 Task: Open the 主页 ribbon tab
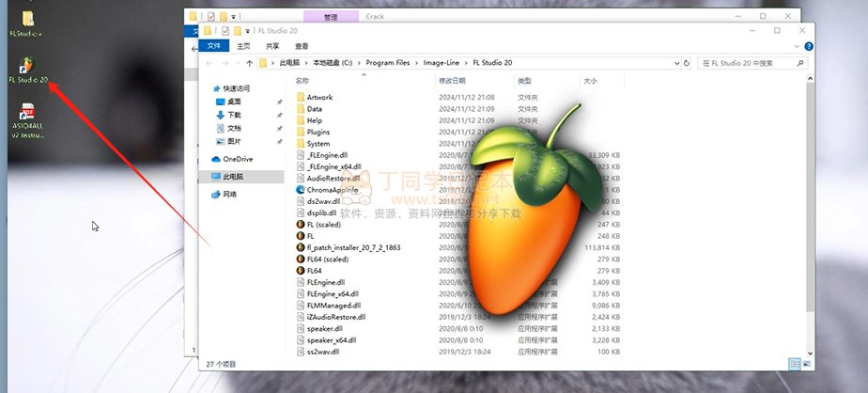[243, 46]
